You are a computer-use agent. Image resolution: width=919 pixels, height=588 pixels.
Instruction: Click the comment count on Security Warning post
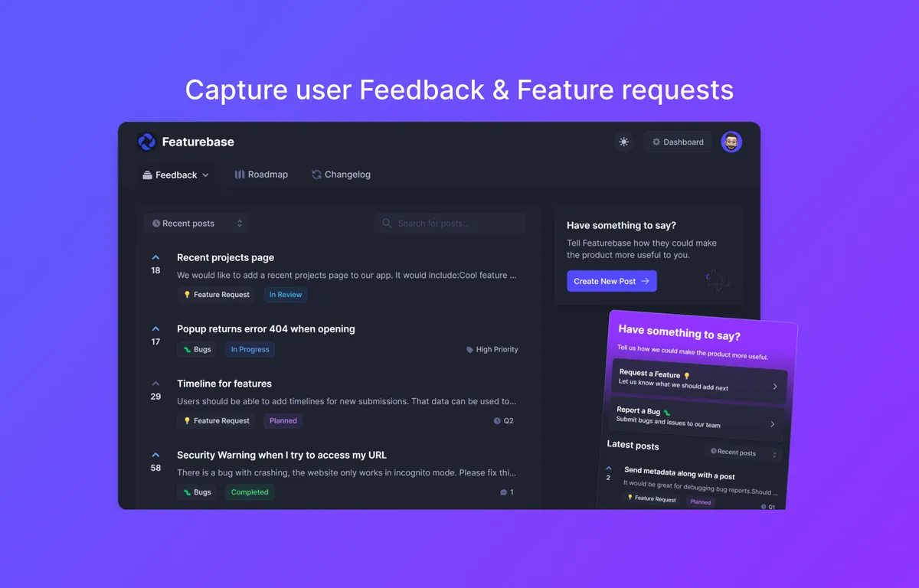[507, 492]
